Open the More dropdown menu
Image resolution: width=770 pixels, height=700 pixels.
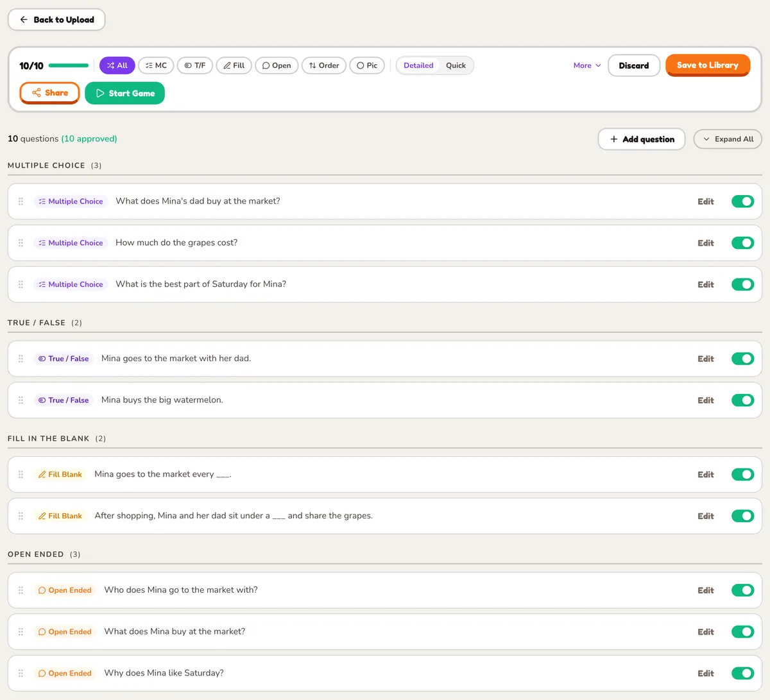(x=587, y=65)
